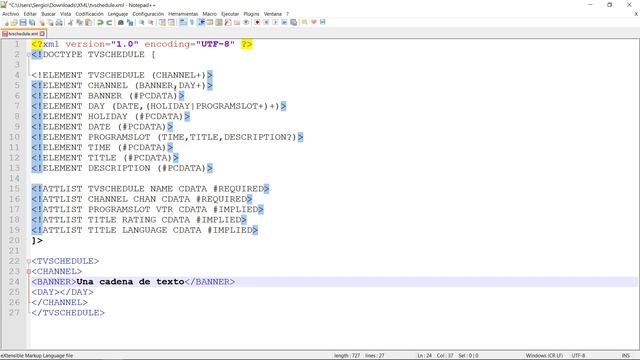The width and height of the screenshot is (640, 360).
Task: Toggle indent guide display
Action: click(x=201, y=22)
